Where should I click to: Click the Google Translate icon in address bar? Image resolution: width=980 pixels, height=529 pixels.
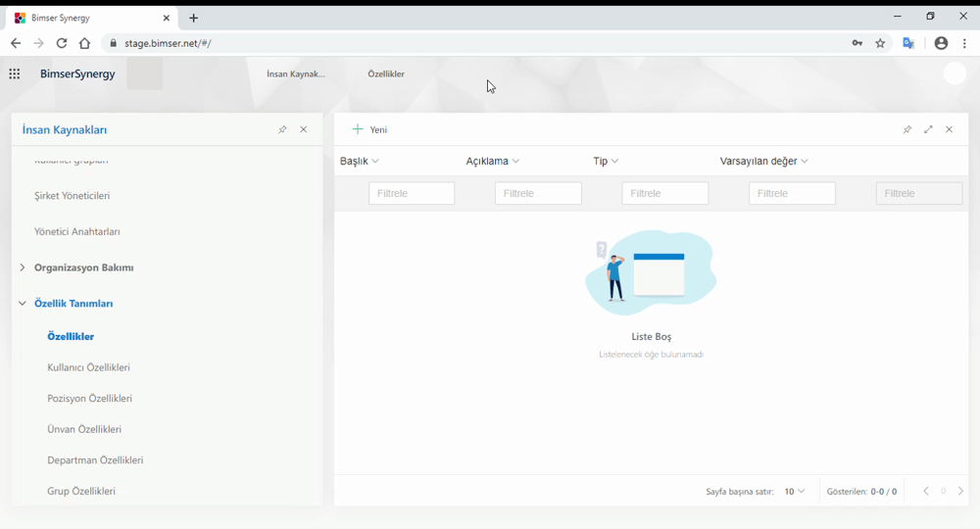point(908,43)
